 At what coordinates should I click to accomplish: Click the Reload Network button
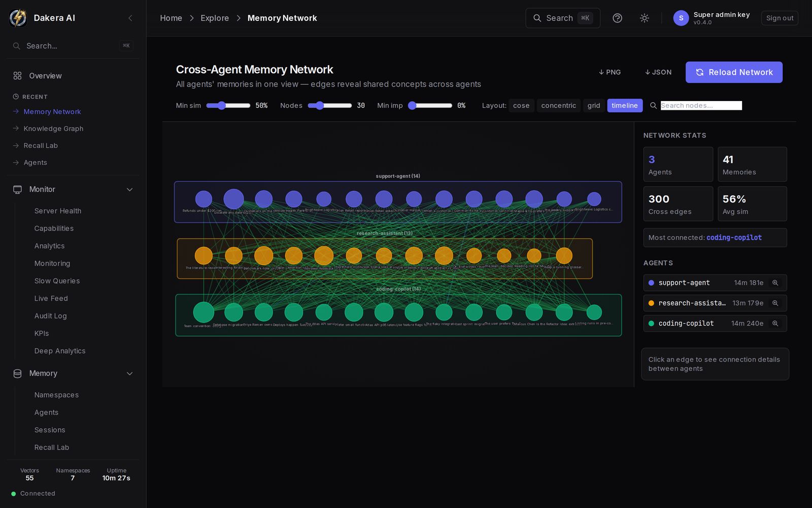[x=734, y=72]
